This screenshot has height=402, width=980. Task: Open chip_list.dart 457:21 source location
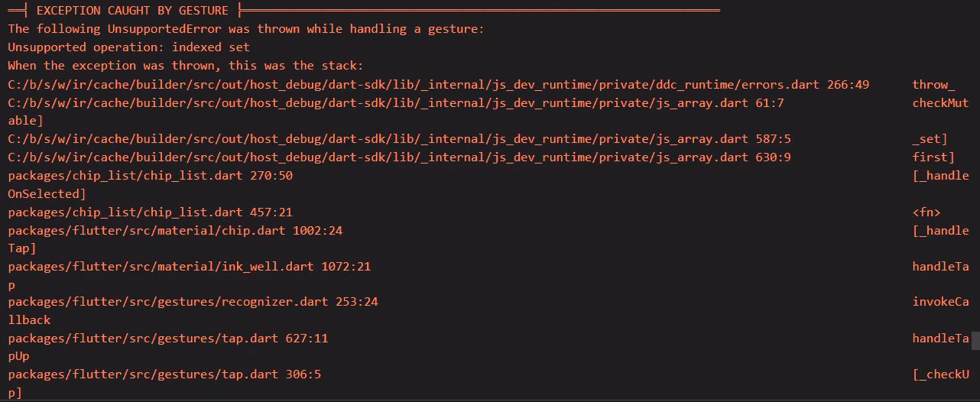151,212
